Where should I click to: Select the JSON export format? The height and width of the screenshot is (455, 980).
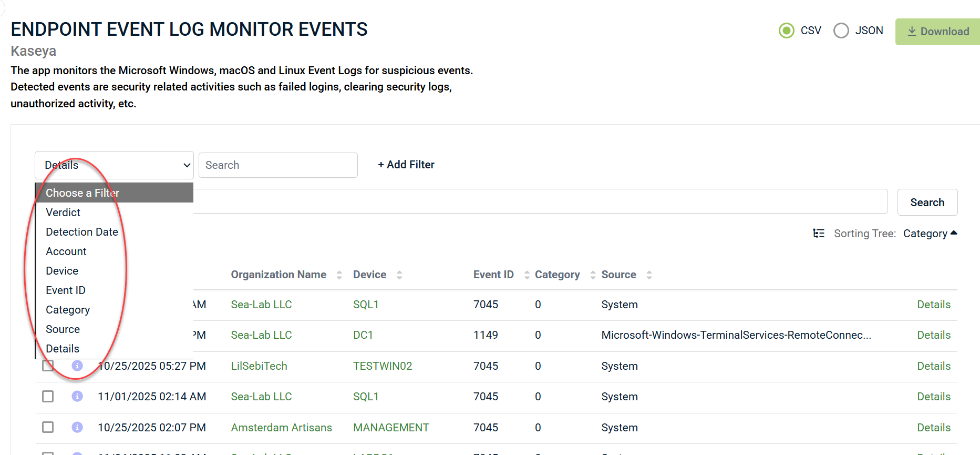pyautogui.click(x=841, y=31)
